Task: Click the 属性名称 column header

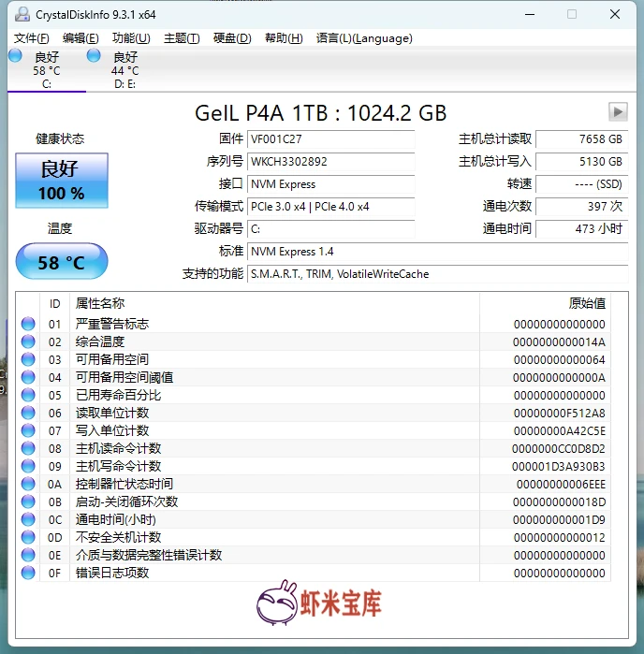Action: coord(274,303)
